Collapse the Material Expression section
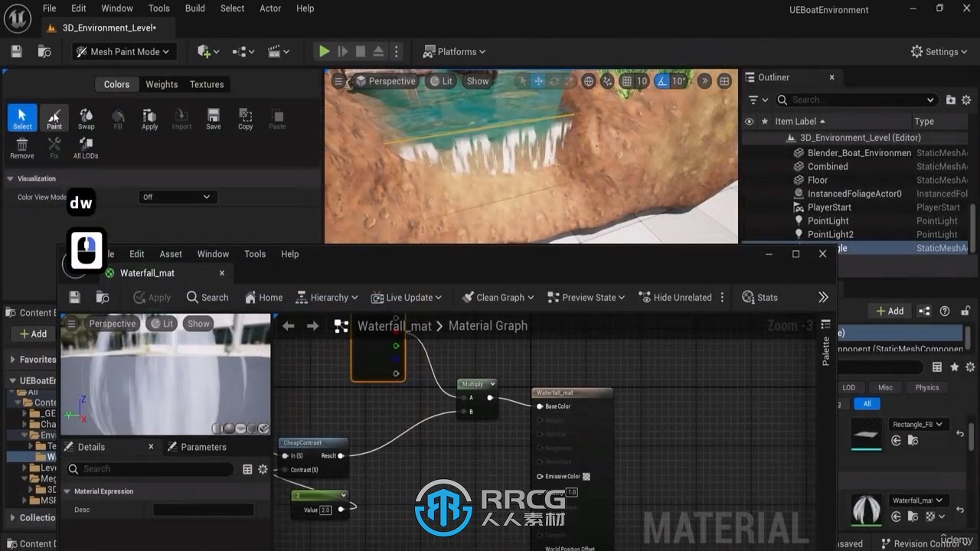Image resolution: width=980 pixels, height=551 pixels. [x=67, y=491]
